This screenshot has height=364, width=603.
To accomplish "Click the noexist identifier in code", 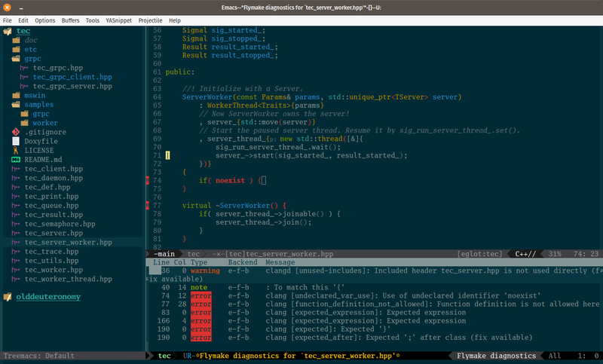I will pos(230,180).
